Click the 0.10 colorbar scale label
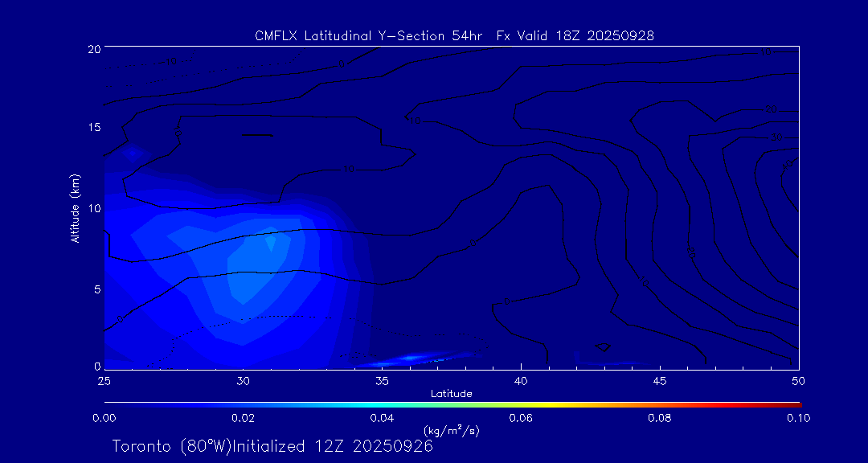868x463 pixels. point(797,418)
